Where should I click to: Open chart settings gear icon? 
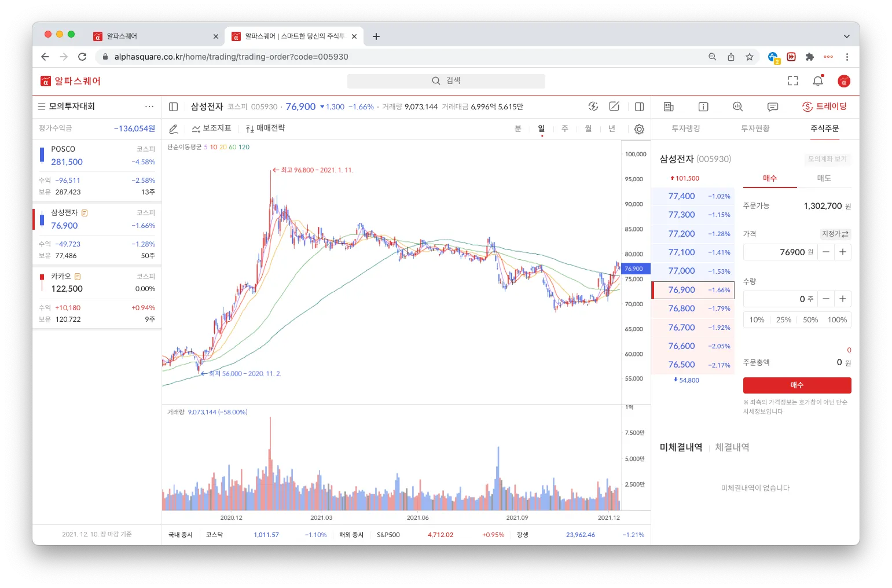click(x=639, y=129)
